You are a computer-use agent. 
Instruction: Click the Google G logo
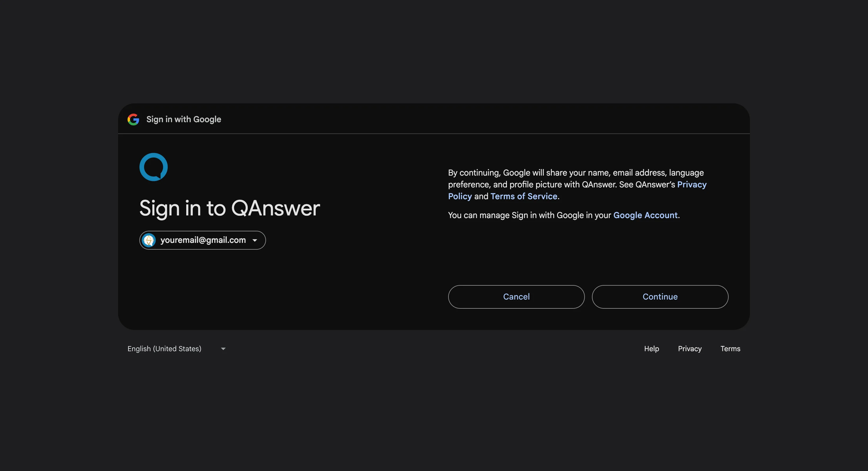pos(133,119)
